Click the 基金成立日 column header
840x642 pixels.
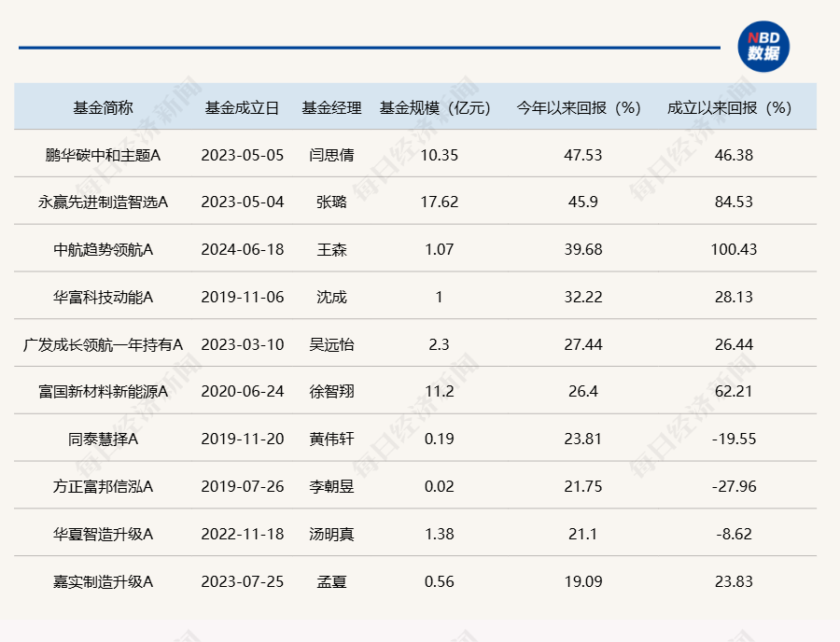tap(242, 107)
